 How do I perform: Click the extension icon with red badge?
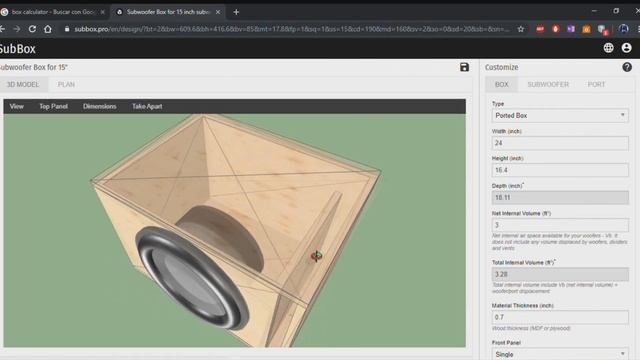602,29
